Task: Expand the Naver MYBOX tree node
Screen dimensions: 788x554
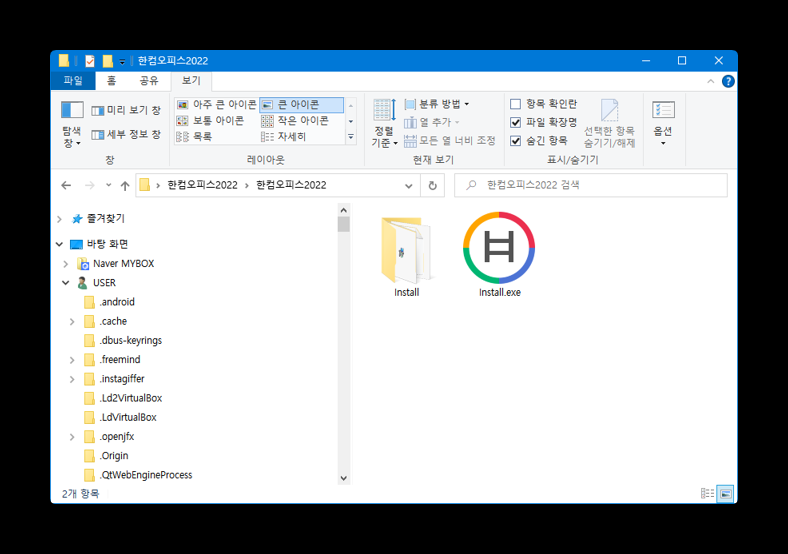Action: click(65, 263)
